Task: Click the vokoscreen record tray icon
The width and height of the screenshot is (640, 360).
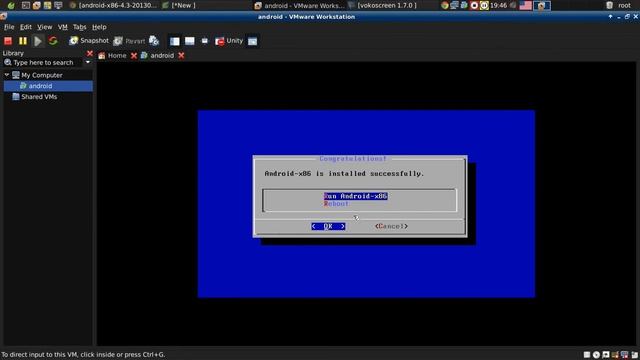Action: pos(474,5)
